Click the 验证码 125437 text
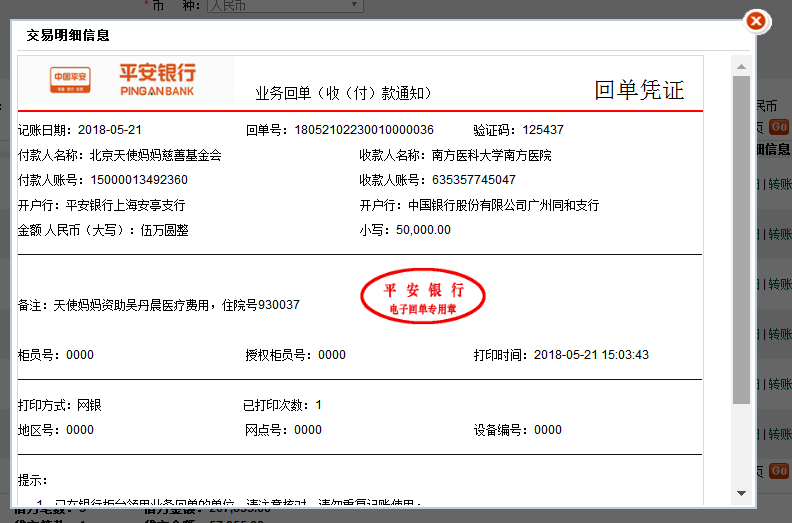Viewport: 792px width, 523px height. click(x=518, y=130)
